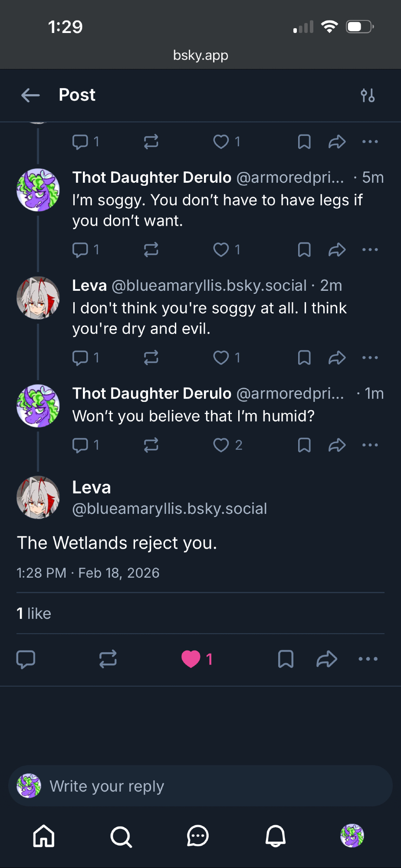Viewport: 401px width, 868px height.
Task: Open more options on "I'm soggy" reply
Action: [x=370, y=250]
